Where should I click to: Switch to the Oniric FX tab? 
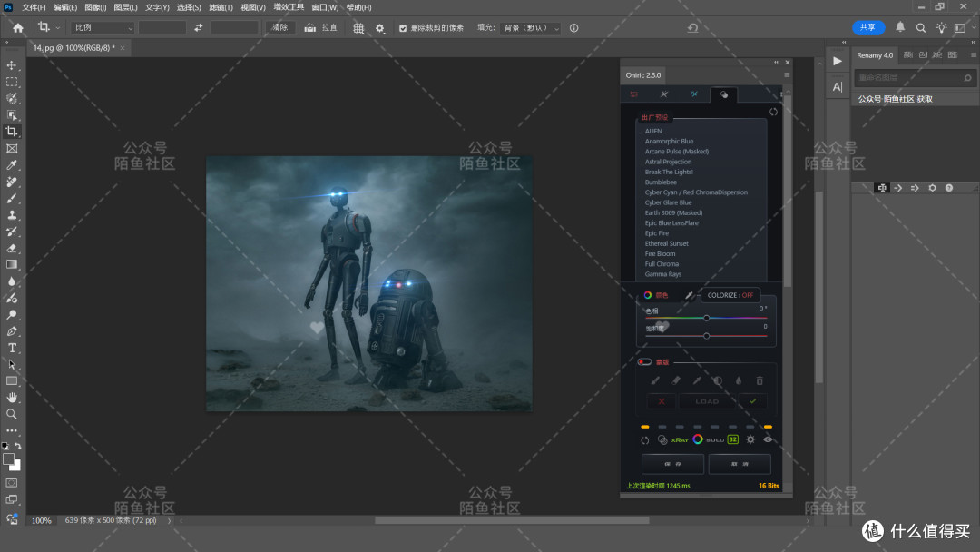pos(694,94)
